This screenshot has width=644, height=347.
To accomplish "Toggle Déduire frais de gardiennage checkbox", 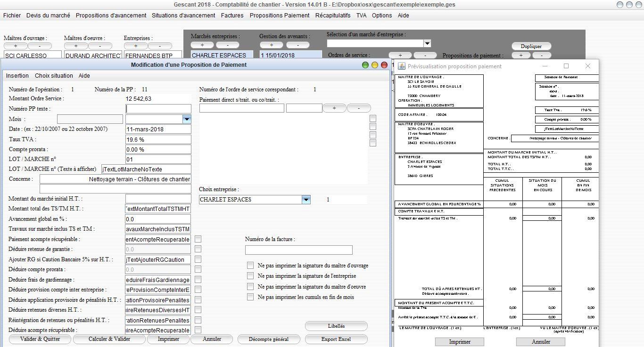I will pos(198,280).
